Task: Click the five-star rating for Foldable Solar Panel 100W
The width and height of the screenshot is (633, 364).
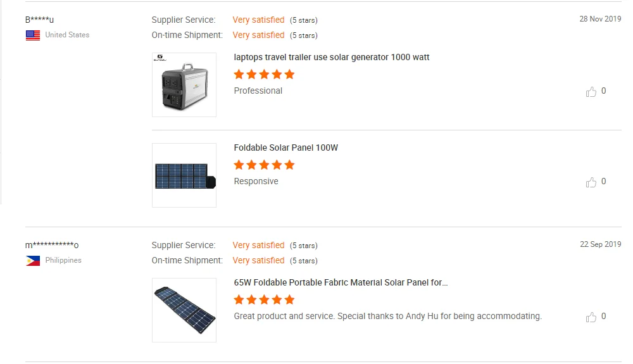Action: point(264,165)
